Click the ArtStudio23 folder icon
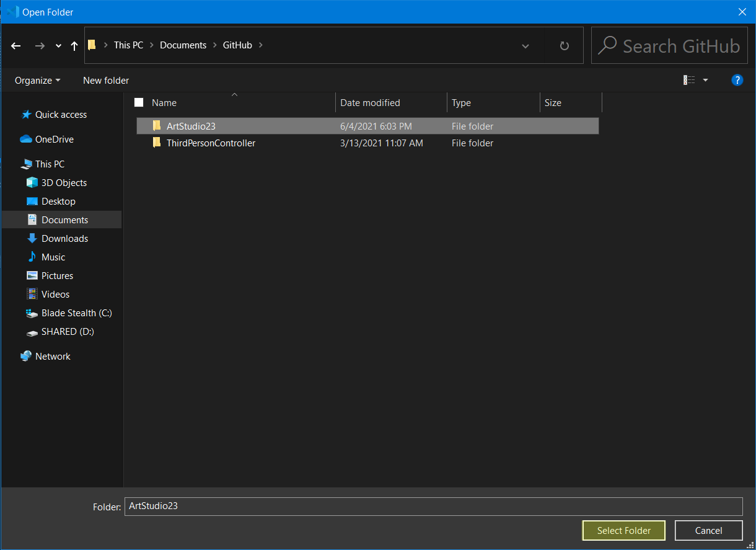This screenshot has width=756, height=550. point(157,126)
